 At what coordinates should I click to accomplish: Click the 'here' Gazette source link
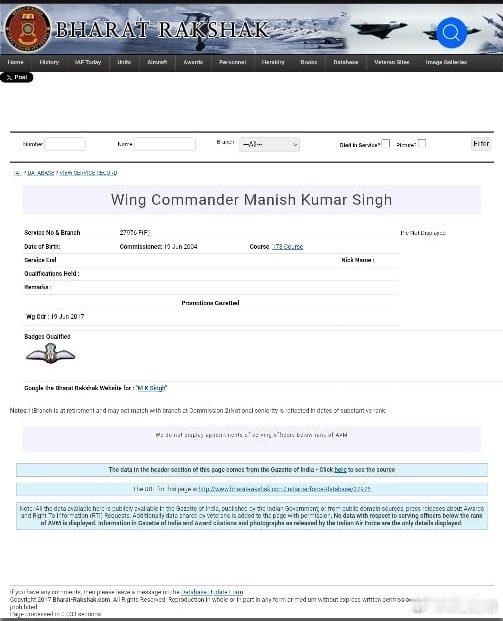pos(341,470)
